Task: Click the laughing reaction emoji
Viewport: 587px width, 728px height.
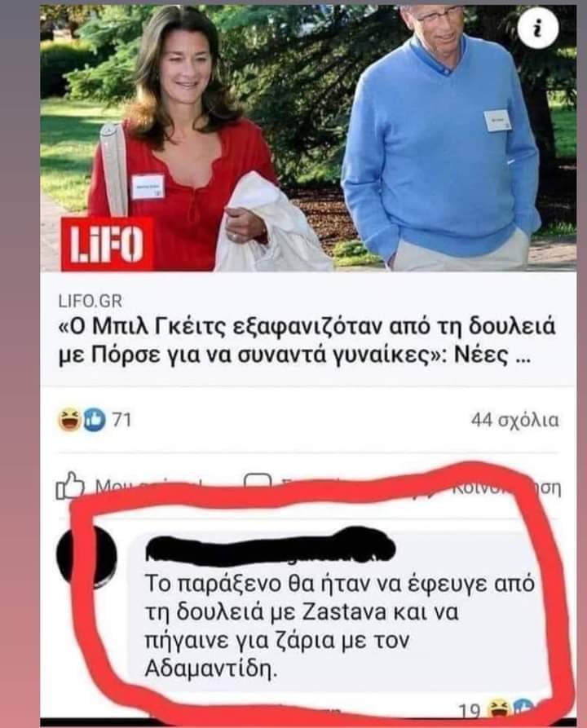Action: coord(69,419)
